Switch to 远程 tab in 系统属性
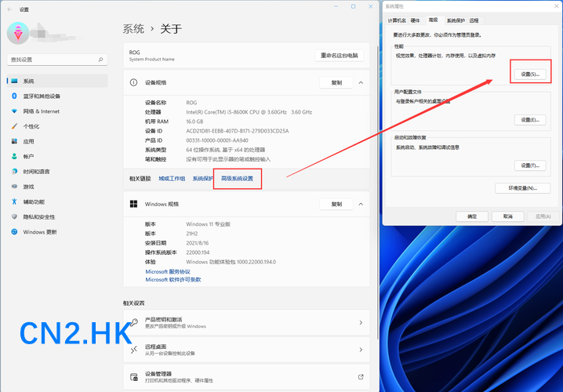Screen dimensions: 563x392 (474, 20)
